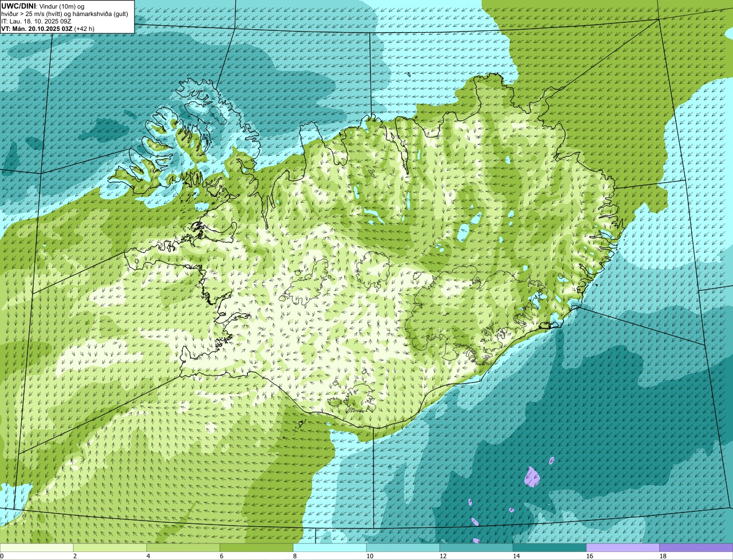Click the legend scale label "8"
The image size is (733, 560).
pos(295,556)
